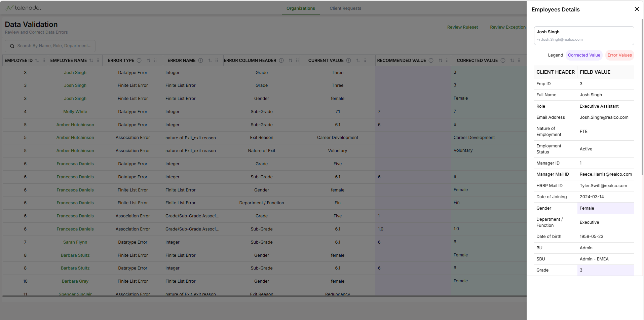Viewport: 644px width, 320px height.
Task: Open Molly White employee link
Action: [75, 112]
